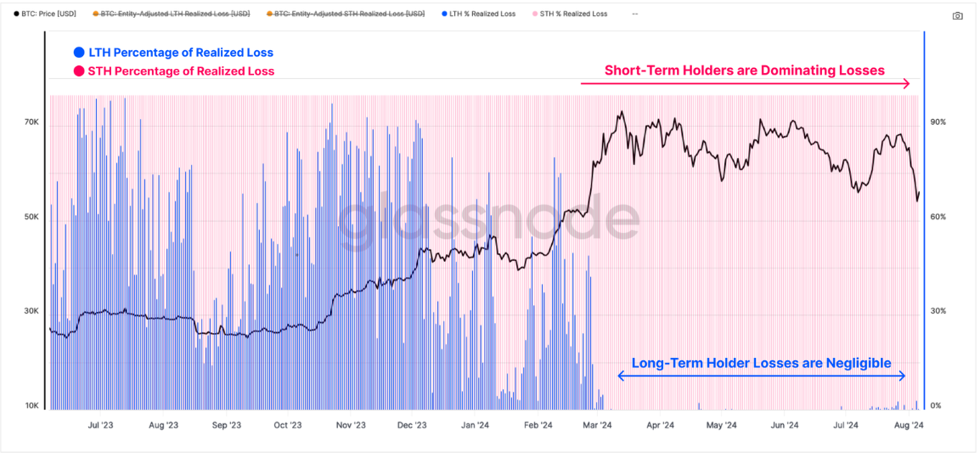Click the camera screenshot icon
980x453 pixels.
[x=958, y=15]
